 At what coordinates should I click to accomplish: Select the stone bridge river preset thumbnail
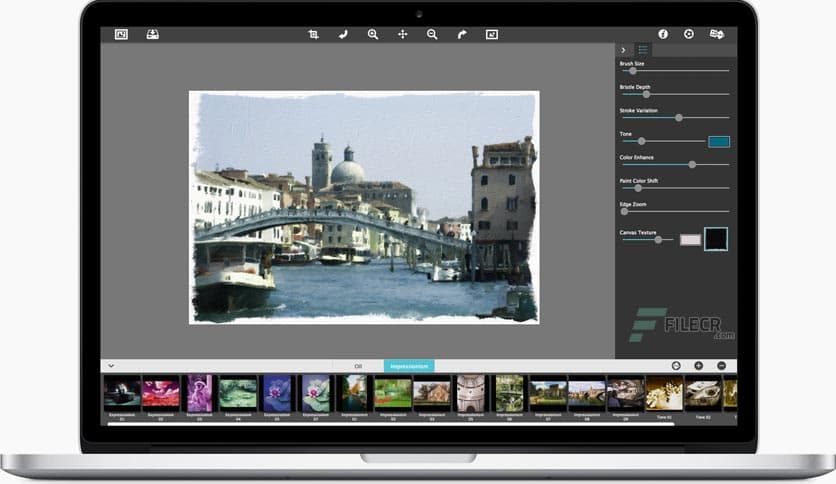[586, 393]
